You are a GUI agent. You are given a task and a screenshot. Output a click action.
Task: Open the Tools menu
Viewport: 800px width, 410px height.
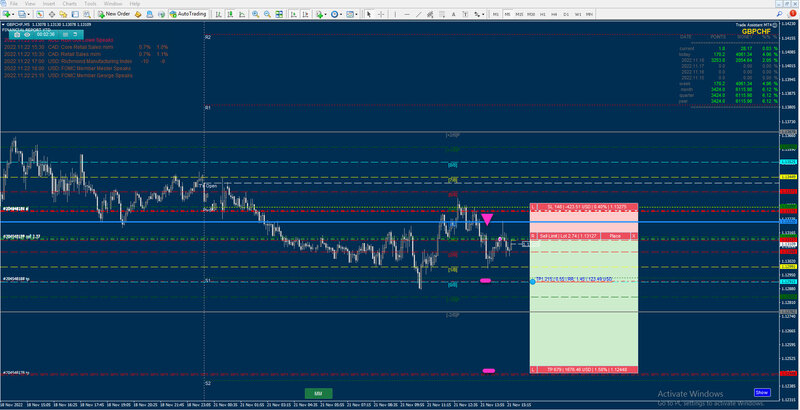[x=90, y=4]
